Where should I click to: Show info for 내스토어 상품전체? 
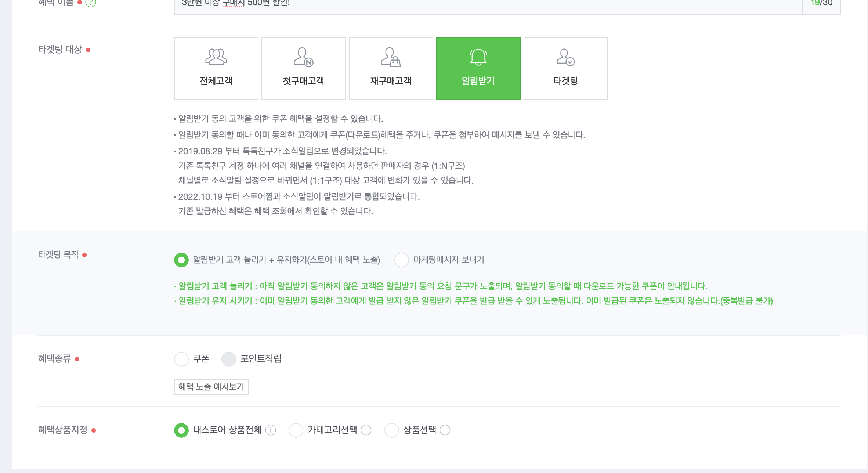pos(271,430)
